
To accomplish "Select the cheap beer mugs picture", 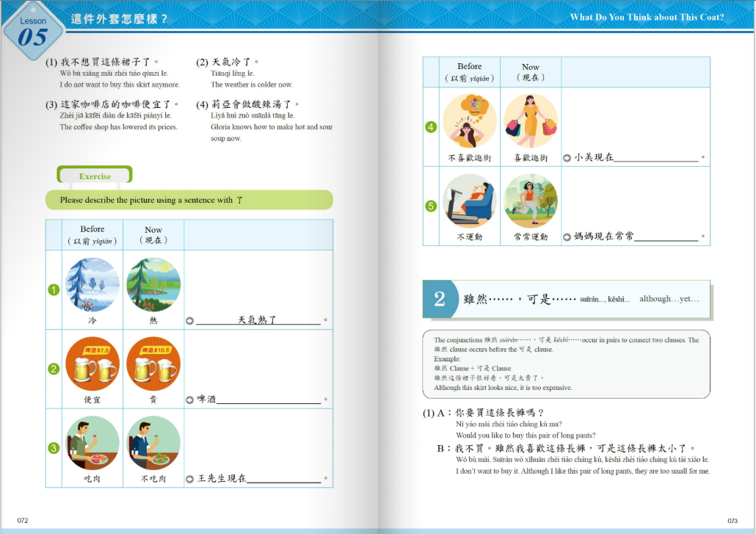I will tap(92, 364).
